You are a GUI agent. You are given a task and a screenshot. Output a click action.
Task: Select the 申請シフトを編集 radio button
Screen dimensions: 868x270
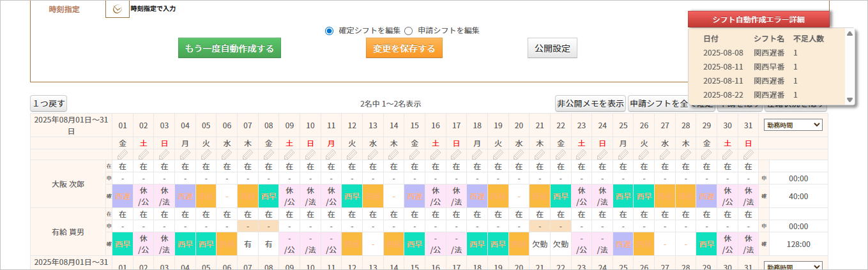point(409,30)
